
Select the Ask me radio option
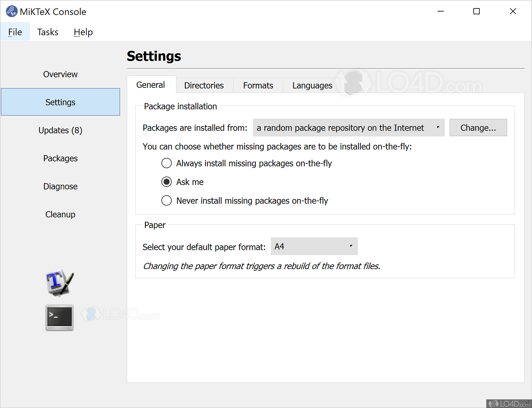pyautogui.click(x=167, y=182)
